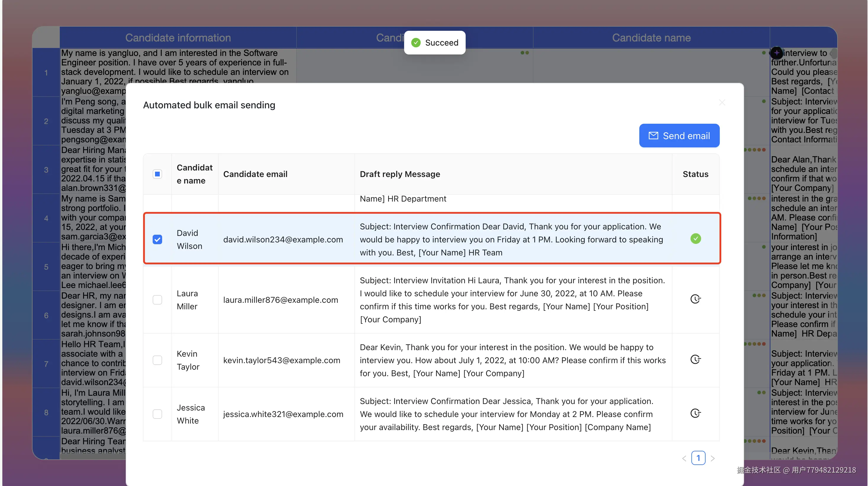Click Jessica White's pending clock status icon
This screenshot has height=486, width=868.
[696, 413]
